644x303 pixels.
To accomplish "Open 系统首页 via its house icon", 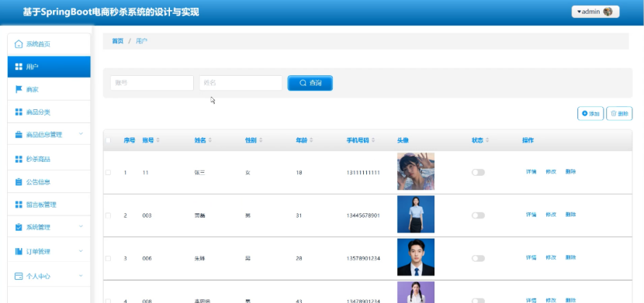I will (19, 44).
